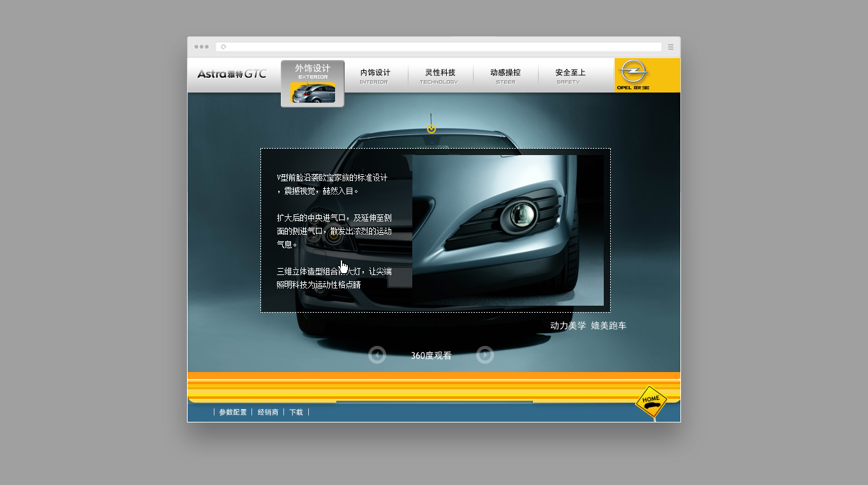
Task: Open the 安全至上 Safety tab
Action: pos(570,75)
